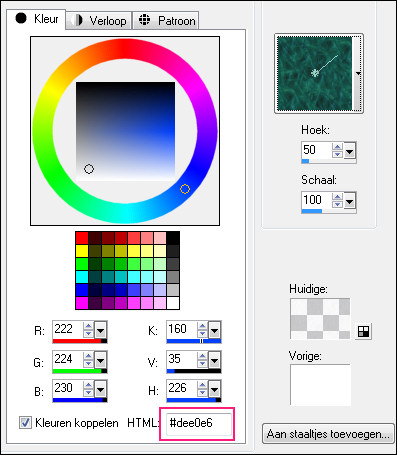Click the texture toggle icon beside Huidige swatch

(363, 331)
